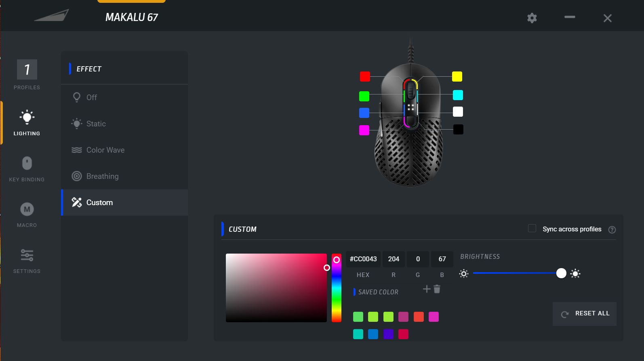Viewport: 644px width, 361px height.
Task: Select the white LED zone swatch beside the mouse
Action: coord(458,111)
